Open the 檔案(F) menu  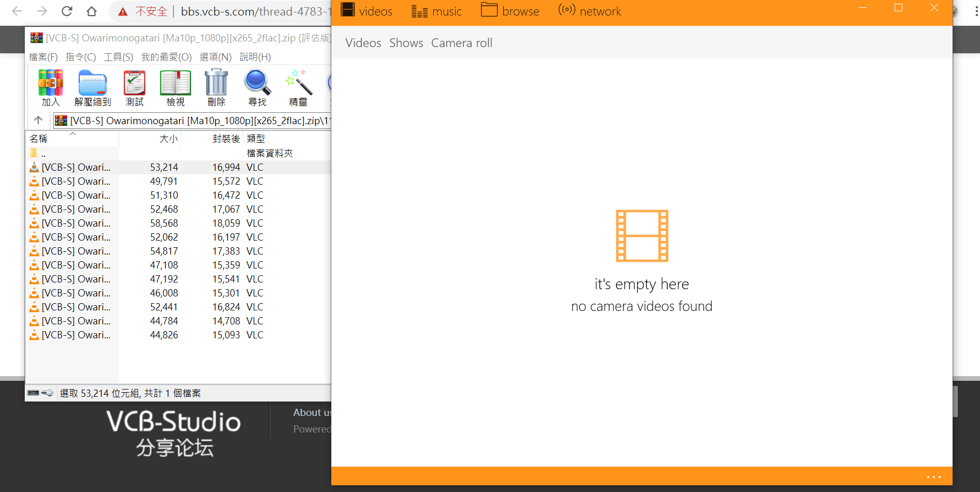[x=43, y=57]
